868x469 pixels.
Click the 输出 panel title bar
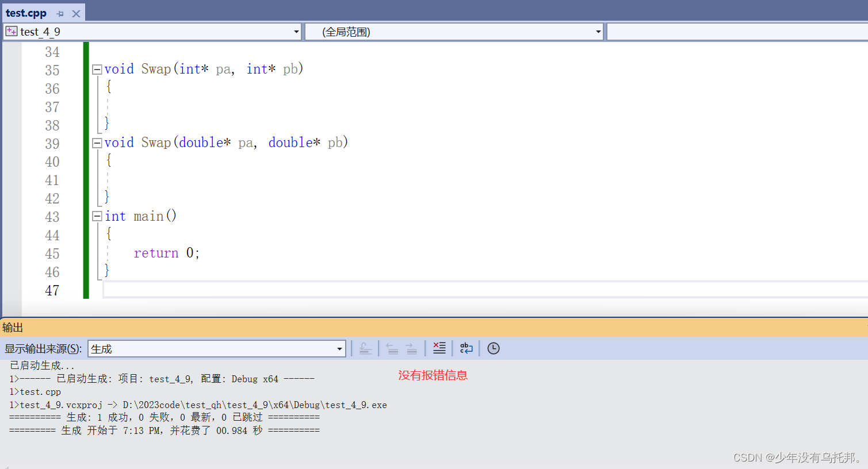tap(434, 328)
